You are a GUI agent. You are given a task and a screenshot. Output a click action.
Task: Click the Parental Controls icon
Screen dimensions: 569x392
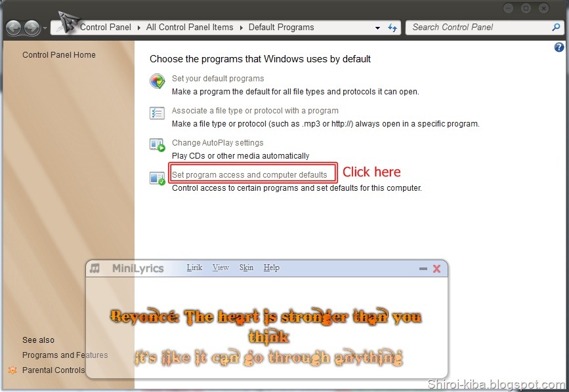point(12,370)
